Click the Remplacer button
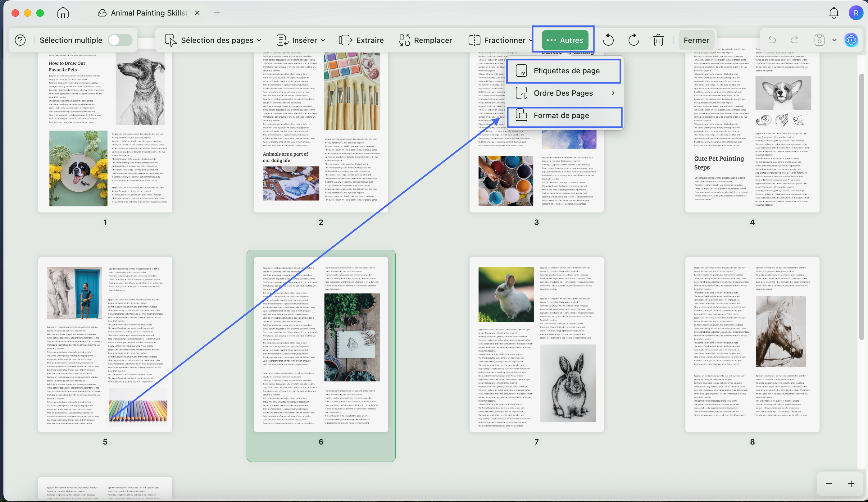This screenshot has width=868, height=502. (x=425, y=40)
